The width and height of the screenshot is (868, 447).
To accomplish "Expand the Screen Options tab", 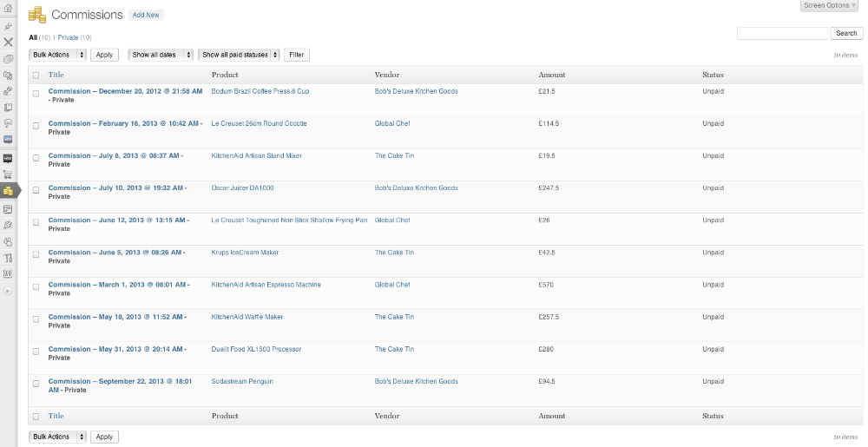I will [x=829, y=5].
